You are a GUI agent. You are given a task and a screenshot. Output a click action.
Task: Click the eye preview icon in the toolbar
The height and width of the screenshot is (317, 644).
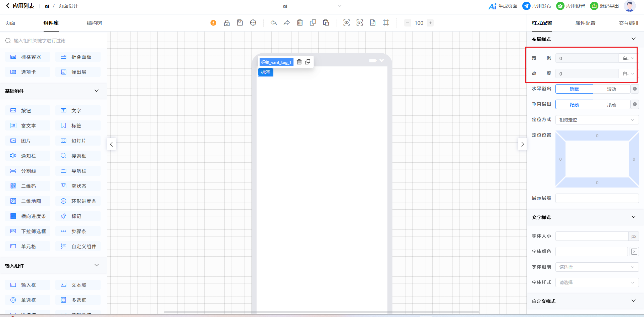(x=346, y=23)
